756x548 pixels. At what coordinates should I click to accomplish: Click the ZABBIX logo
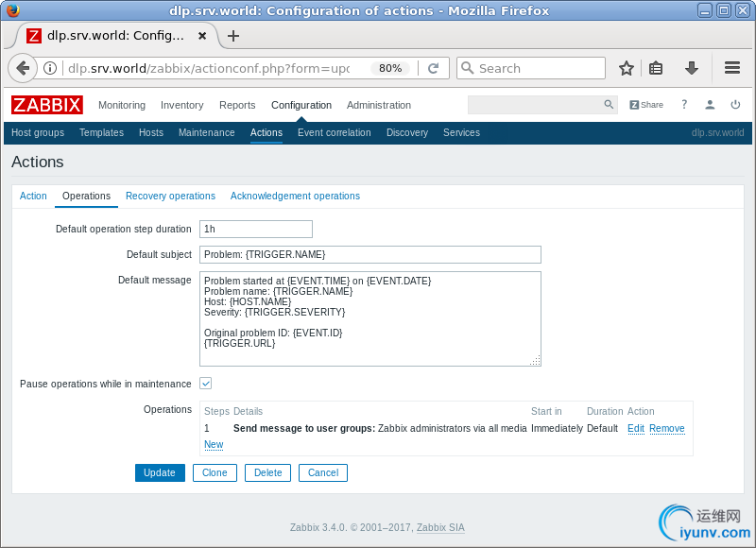(46, 105)
